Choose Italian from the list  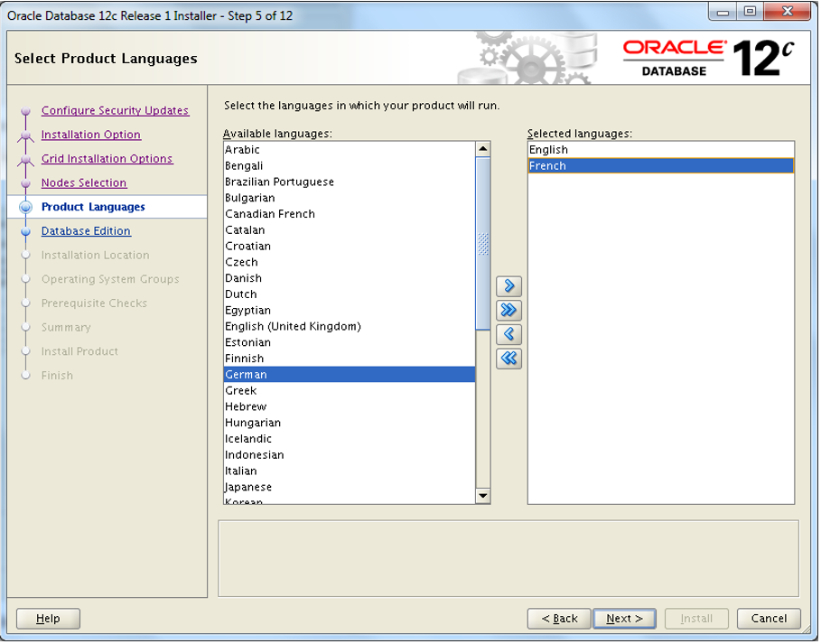tap(350, 471)
